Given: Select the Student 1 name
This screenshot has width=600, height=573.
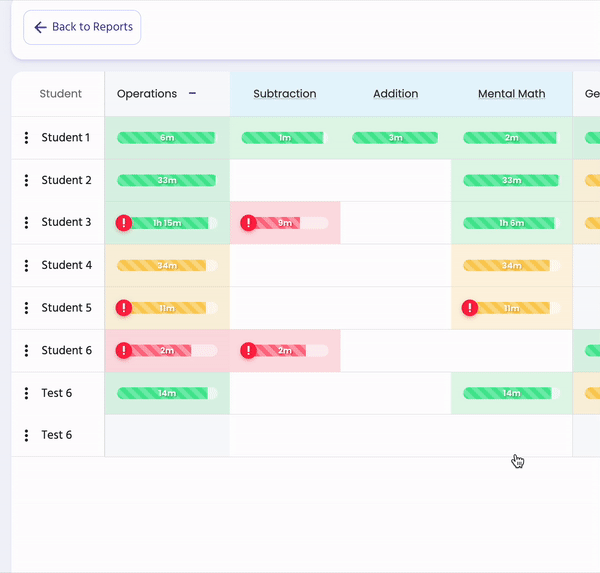Looking at the screenshot, I should click(66, 137).
